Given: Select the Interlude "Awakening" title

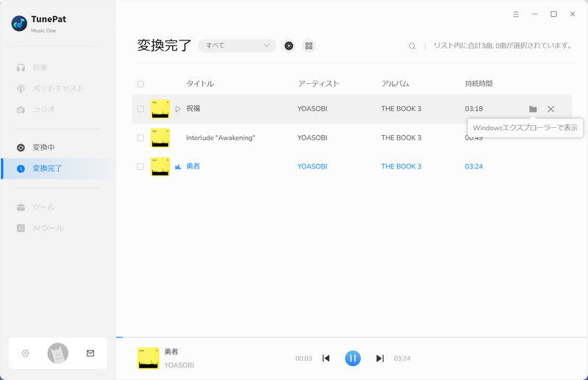Looking at the screenshot, I should pos(220,137).
